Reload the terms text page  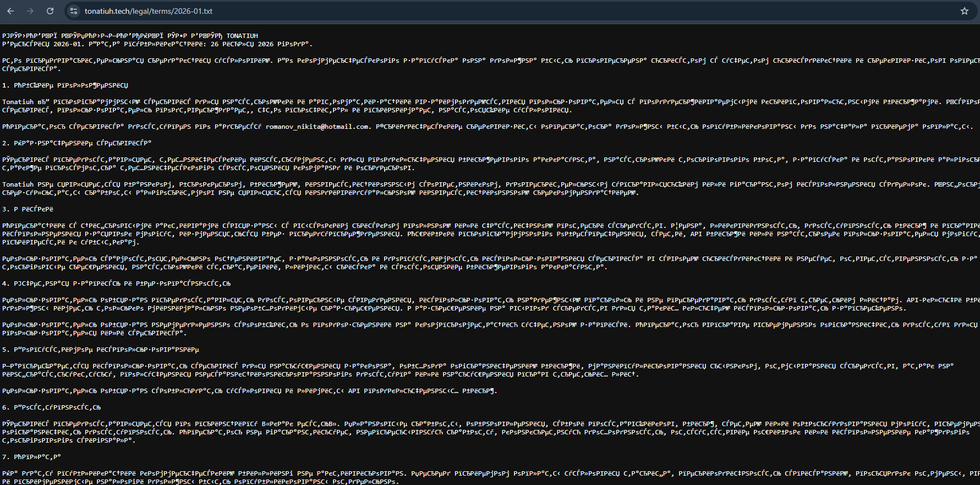click(50, 11)
